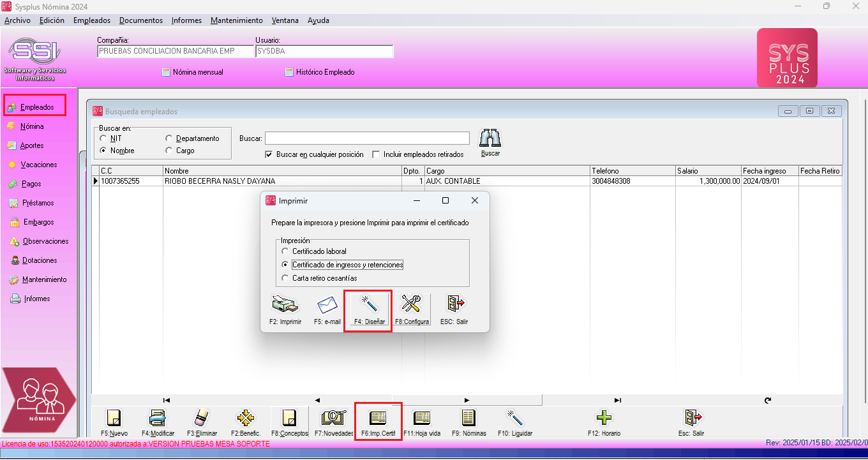Click the binoculars Buscar icon
868x460 pixels.
click(x=490, y=143)
